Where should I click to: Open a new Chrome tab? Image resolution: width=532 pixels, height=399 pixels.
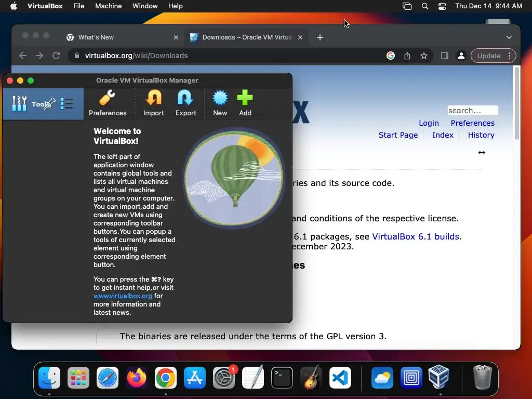pyautogui.click(x=320, y=37)
